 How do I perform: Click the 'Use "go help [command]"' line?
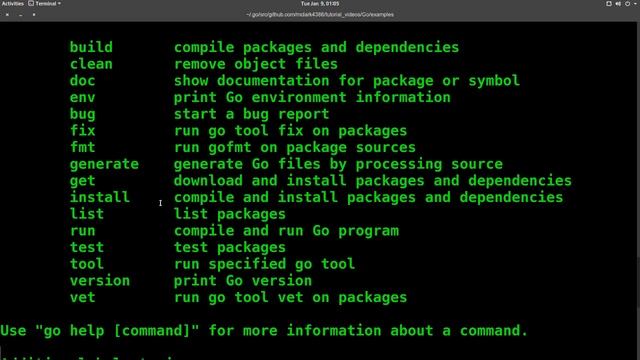[264, 331]
